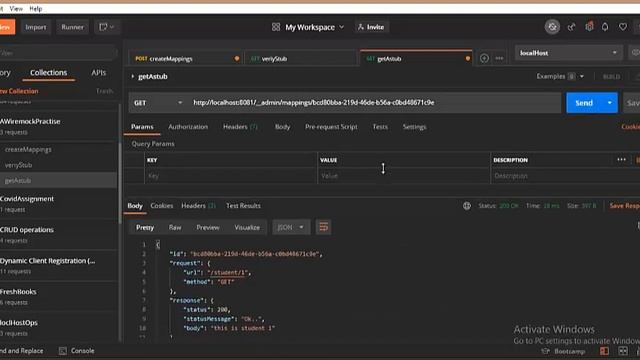
Task: Open the Test Results tab
Action: click(x=243, y=206)
